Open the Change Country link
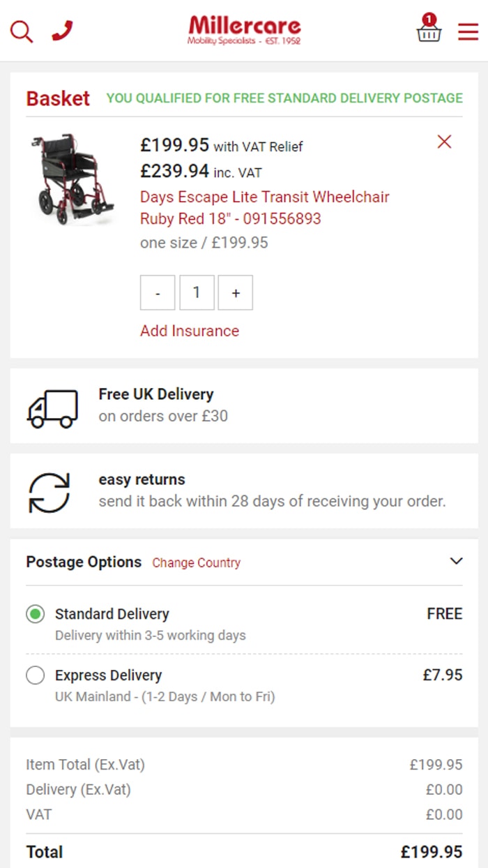Screen dimensions: 488x868 click(x=197, y=563)
